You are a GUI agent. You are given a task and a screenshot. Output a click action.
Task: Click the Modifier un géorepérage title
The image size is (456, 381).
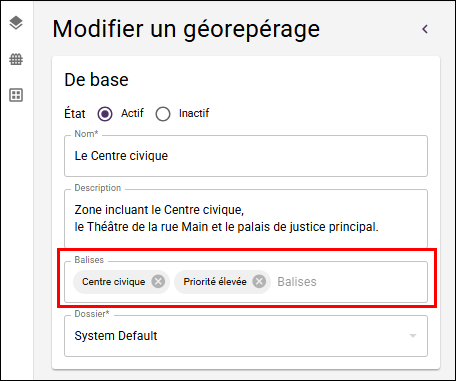(186, 29)
